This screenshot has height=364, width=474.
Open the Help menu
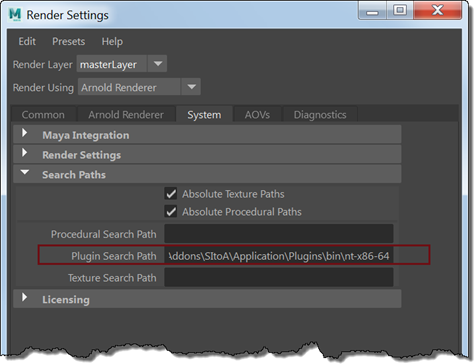(112, 41)
